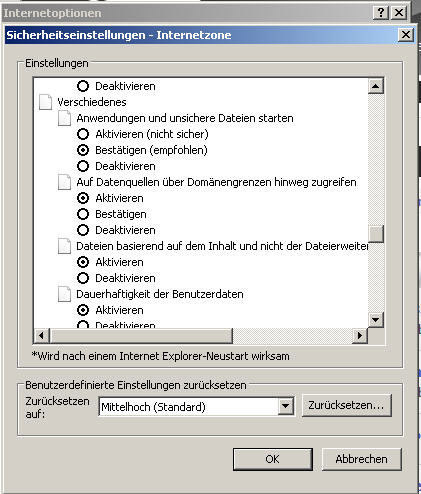Click the scroll right arrow of horizontal scrollbar

coord(360,335)
